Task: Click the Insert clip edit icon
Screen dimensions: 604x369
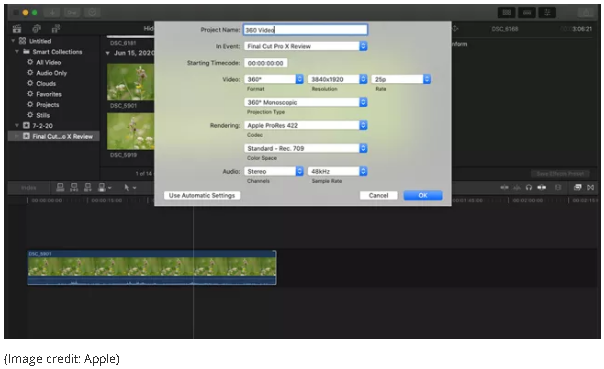Action: [74, 187]
